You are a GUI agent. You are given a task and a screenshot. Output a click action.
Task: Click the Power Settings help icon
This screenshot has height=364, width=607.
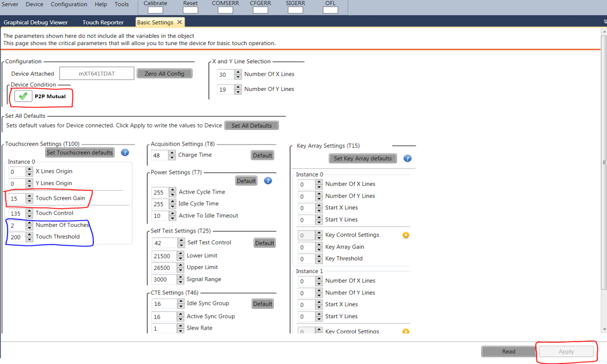(x=268, y=181)
